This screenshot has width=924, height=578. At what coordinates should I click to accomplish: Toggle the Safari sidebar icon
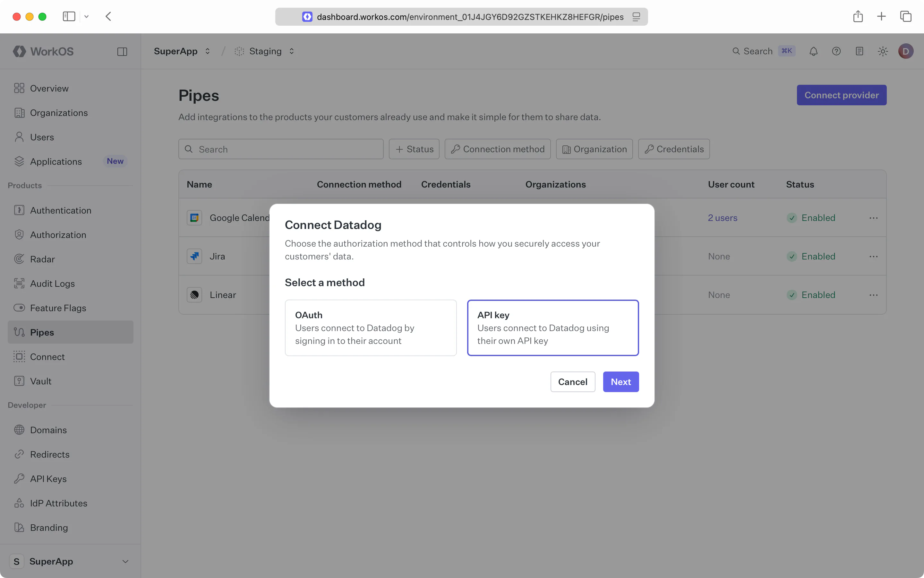tap(69, 16)
